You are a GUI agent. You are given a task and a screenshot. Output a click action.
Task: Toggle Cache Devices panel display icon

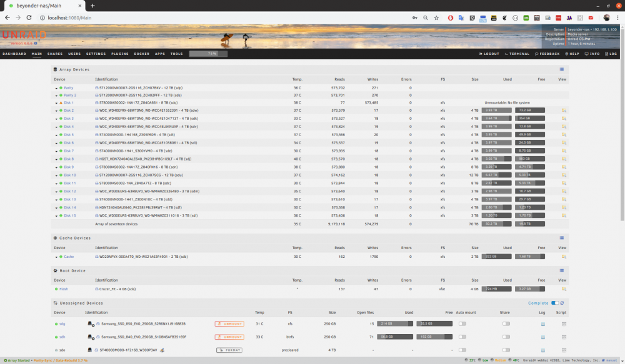(562, 238)
